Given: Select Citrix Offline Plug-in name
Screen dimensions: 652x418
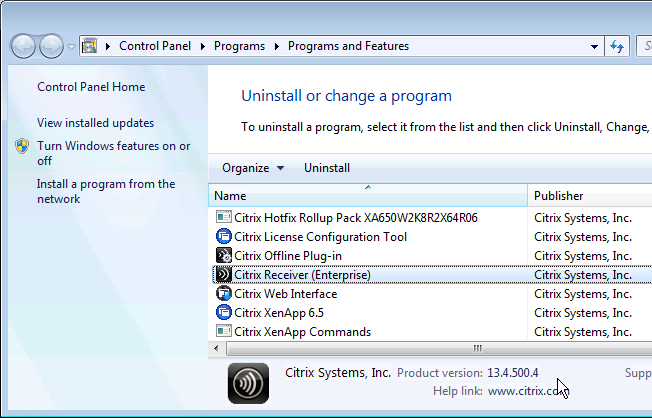Looking at the screenshot, I should (288, 256).
